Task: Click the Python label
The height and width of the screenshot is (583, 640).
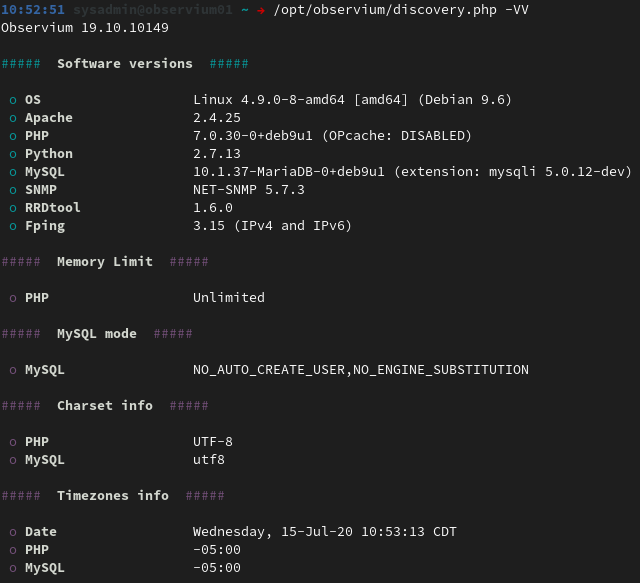Action: tap(49, 154)
